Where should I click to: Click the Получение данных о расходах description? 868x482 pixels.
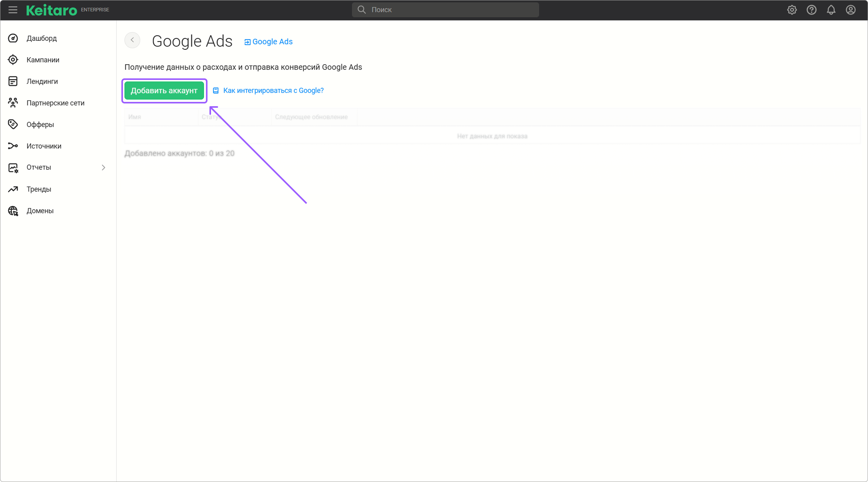[x=243, y=67]
